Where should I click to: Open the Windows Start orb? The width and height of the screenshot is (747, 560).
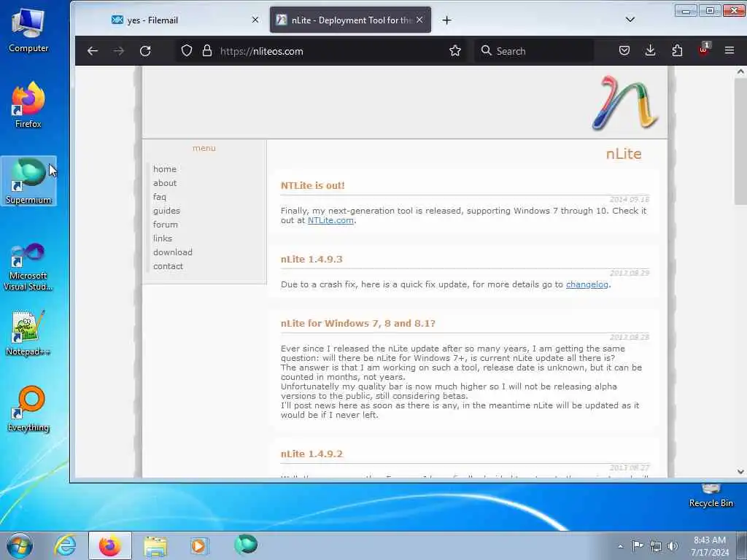coord(20,545)
